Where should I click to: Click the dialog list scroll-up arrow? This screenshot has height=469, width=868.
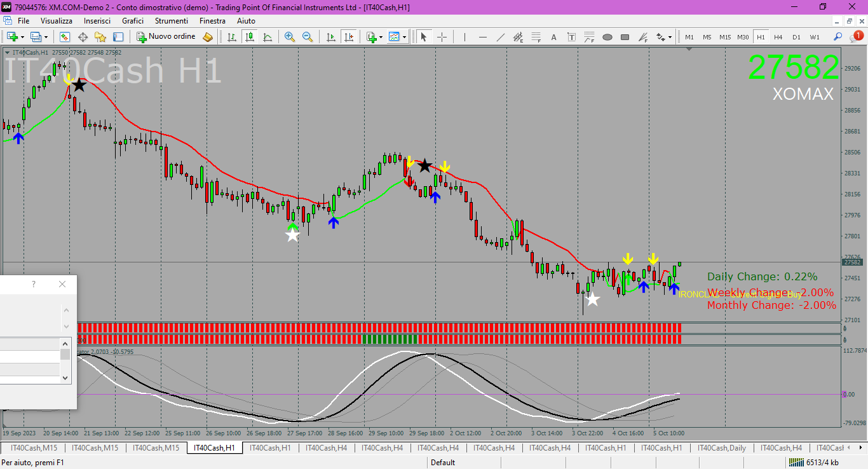(66, 343)
